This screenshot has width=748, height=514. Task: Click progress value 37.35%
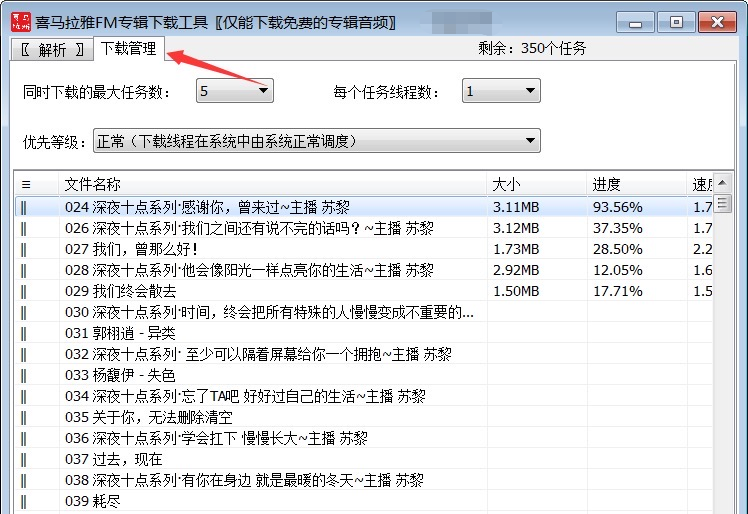[618, 228]
